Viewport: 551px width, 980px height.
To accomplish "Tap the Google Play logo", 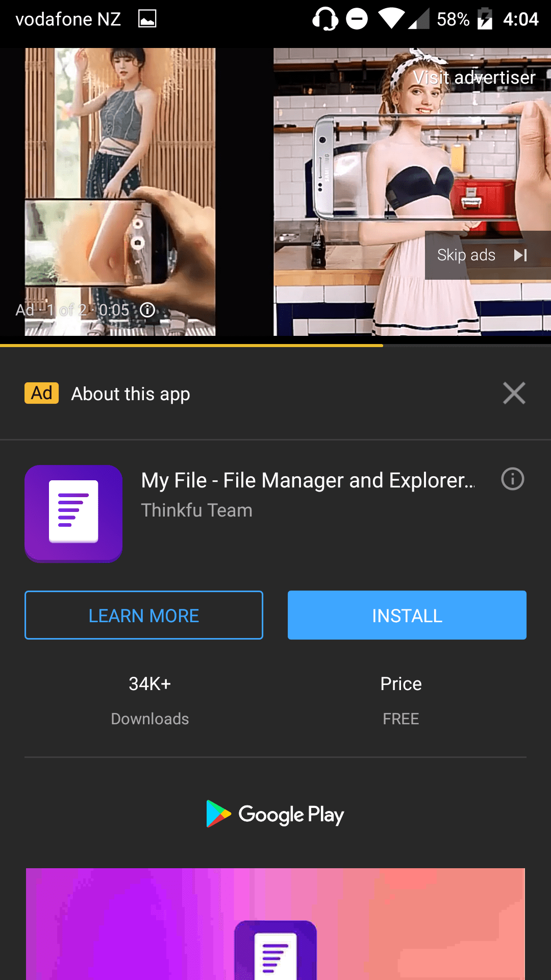I will (x=275, y=814).
